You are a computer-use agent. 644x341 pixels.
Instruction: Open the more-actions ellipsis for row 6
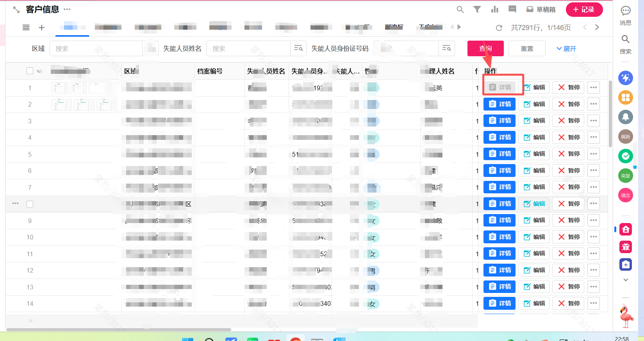[x=594, y=171]
